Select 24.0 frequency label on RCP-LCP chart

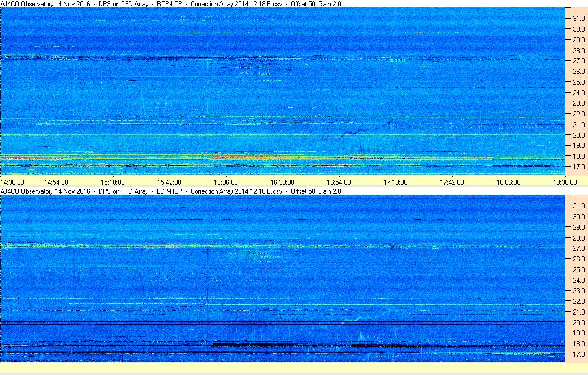tap(578, 93)
